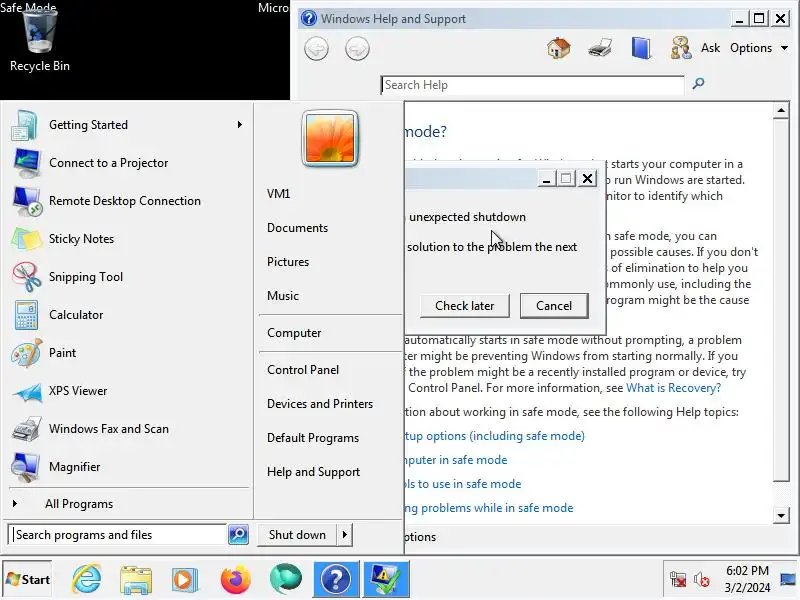Open the Recycle Bin desktop icon

point(39,41)
